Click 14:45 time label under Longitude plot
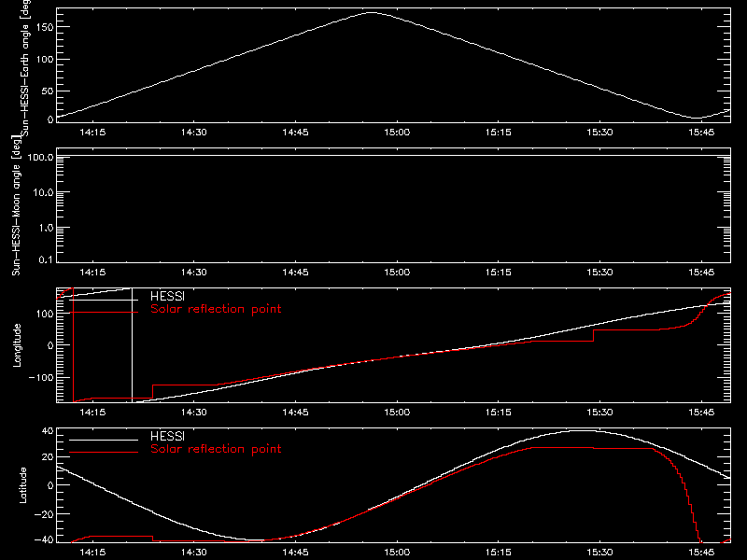Viewport: 747px width, 560px height. (x=295, y=413)
